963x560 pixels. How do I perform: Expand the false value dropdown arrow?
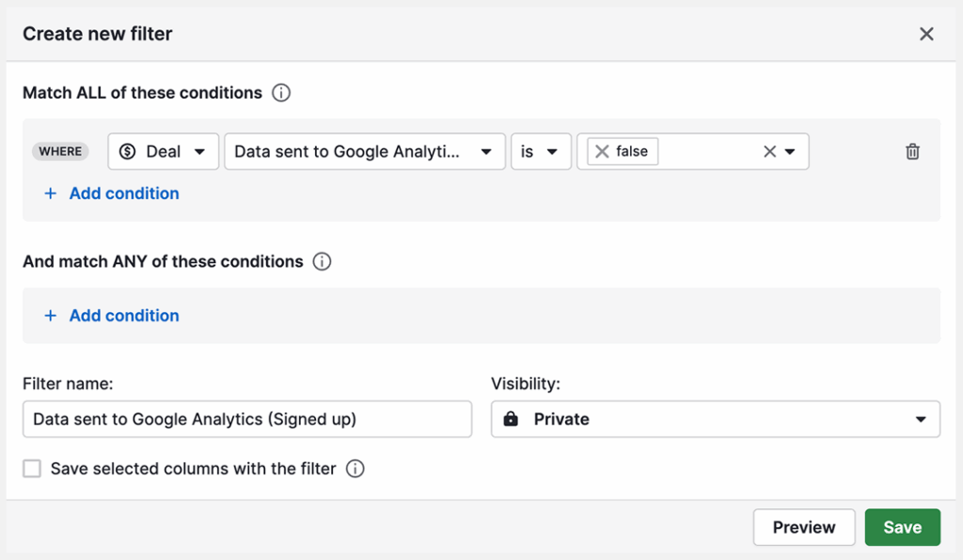(x=790, y=151)
